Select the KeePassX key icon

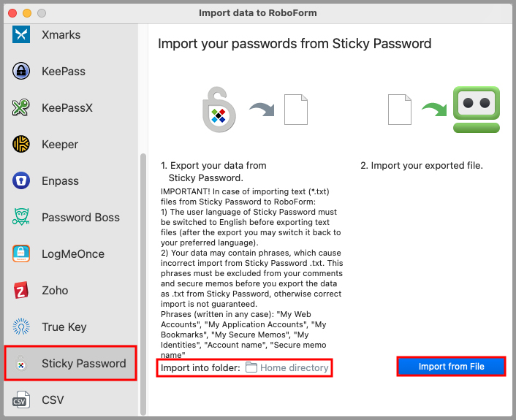point(21,107)
